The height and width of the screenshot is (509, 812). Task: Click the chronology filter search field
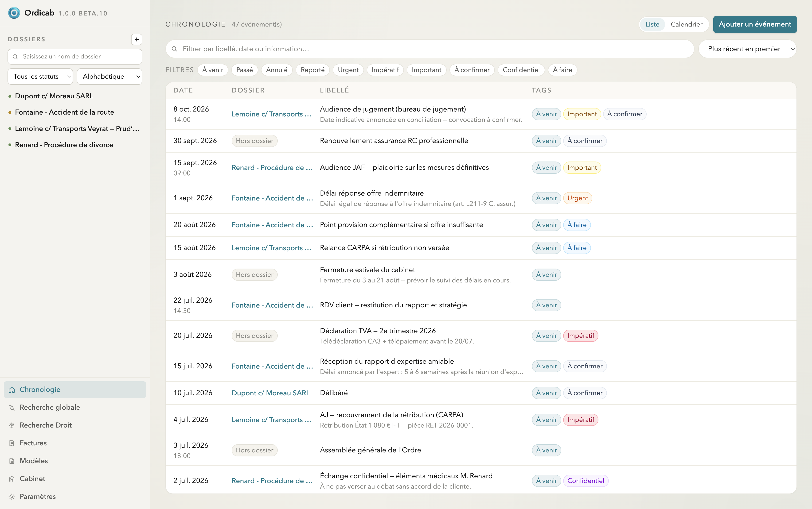[x=429, y=49]
